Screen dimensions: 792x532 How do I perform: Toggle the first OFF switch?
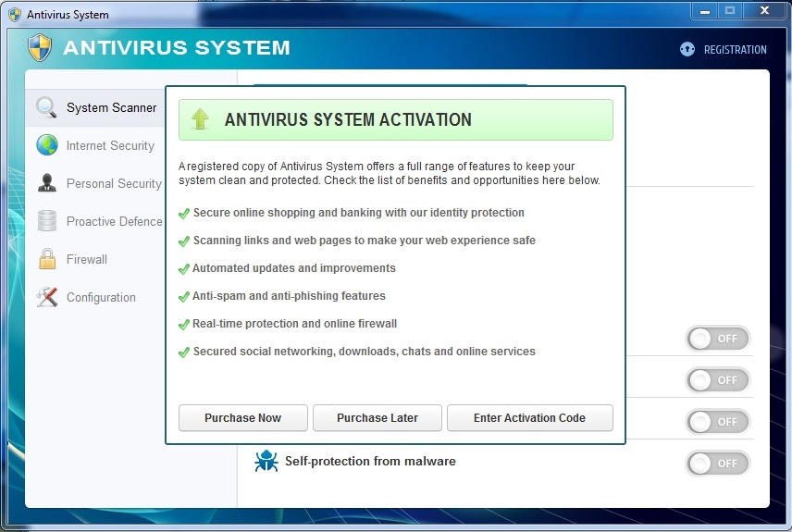(717, 339)
